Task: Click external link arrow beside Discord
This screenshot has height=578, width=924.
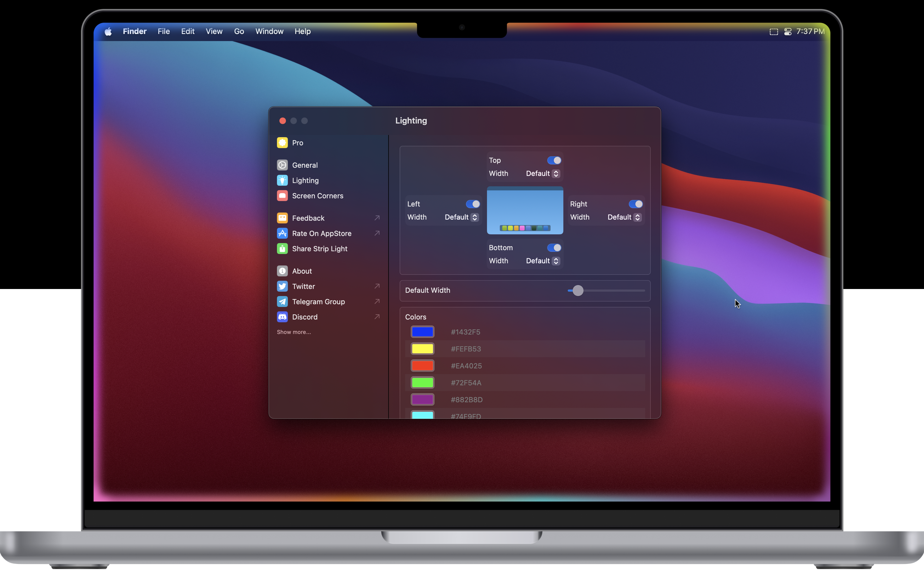Action: click(x=377, y=317)
